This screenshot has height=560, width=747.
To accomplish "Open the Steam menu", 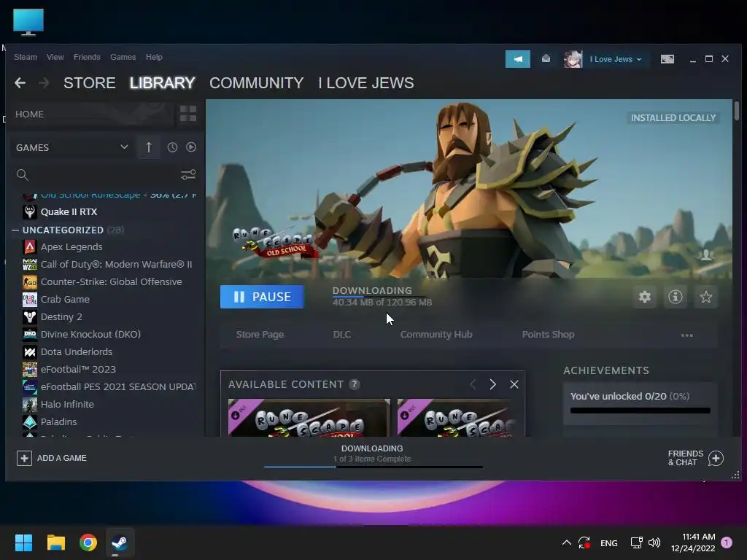I will click(26, 57).
